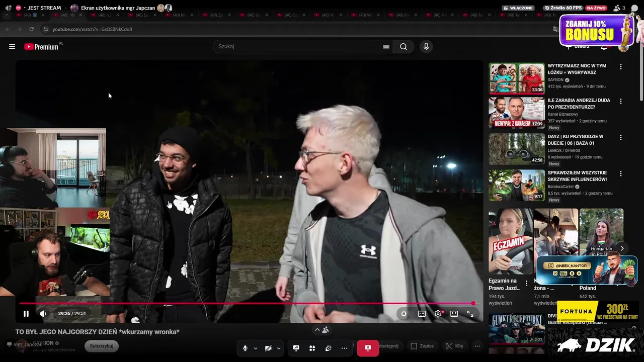Image resolution: width=644 pixels, height=362 pixels.
Task: Open options for 'ILE ZARABIA ANDRZEJ DUDA' video
Action: pyautogui.click(x=620, y=101)
